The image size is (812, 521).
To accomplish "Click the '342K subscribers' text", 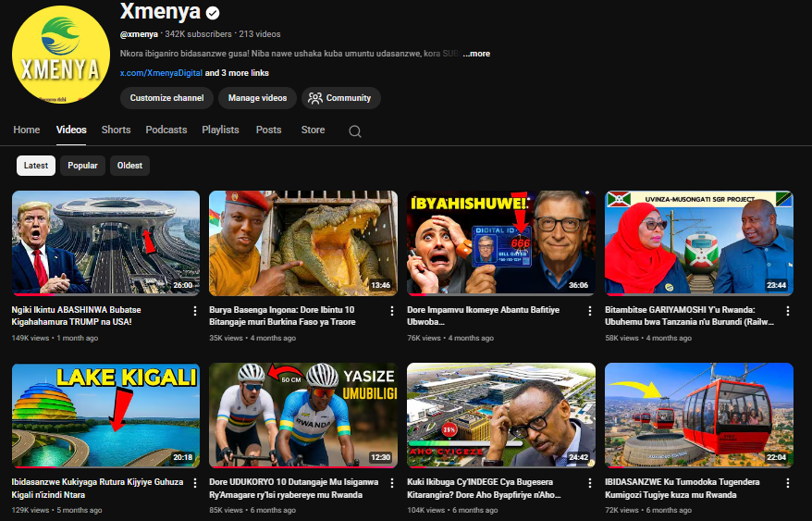I will (x=198, y=34).
